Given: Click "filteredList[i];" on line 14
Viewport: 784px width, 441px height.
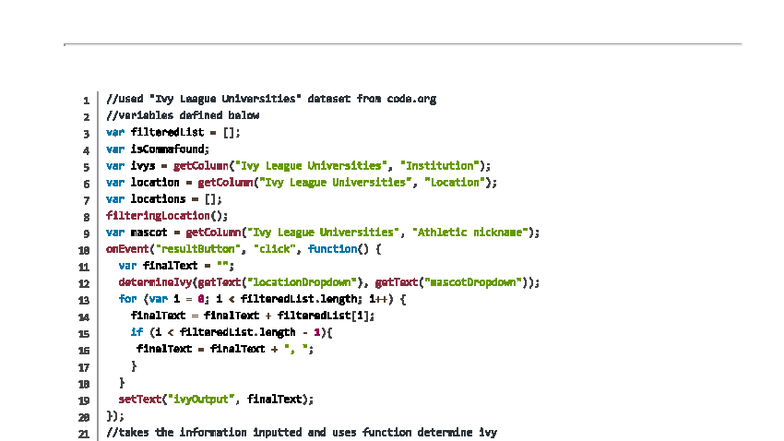Looking at the screenshot, I should (x=326, y=316).
